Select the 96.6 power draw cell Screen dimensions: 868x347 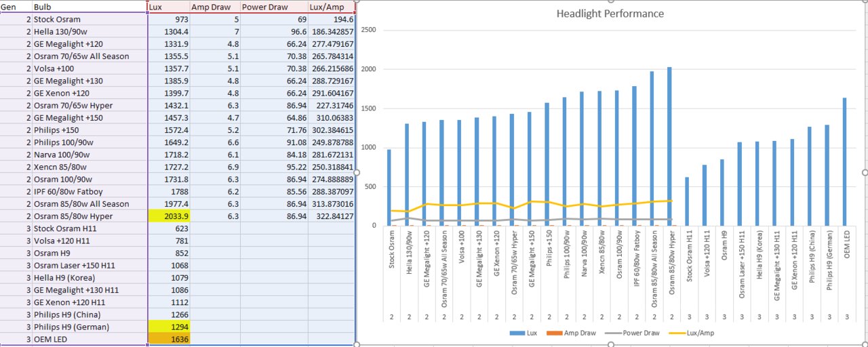(274, 31)
